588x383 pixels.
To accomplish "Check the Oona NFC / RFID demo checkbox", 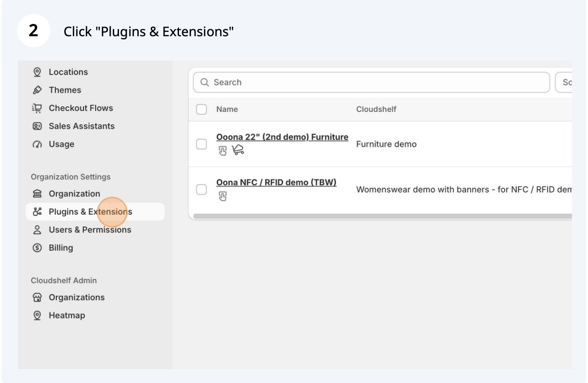I will pyautogui.click(x=201, y=189).
